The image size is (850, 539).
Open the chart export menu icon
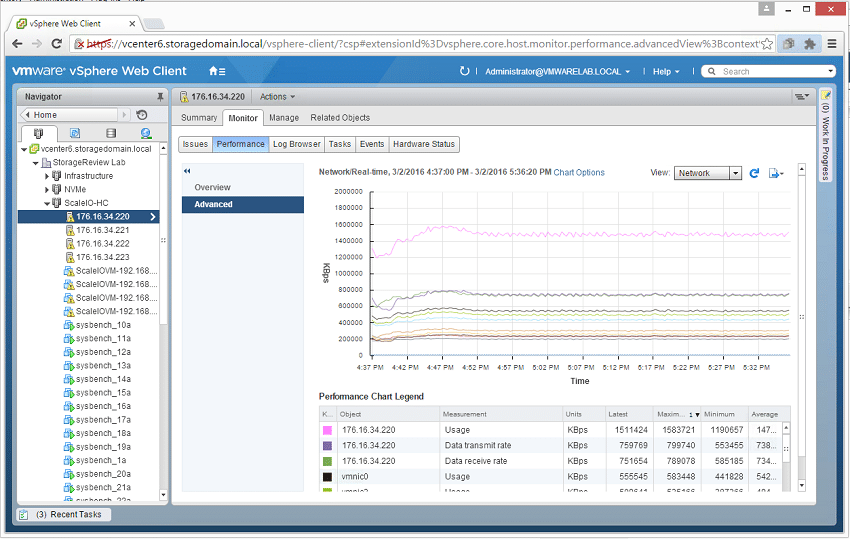click(x=776, y=173)
